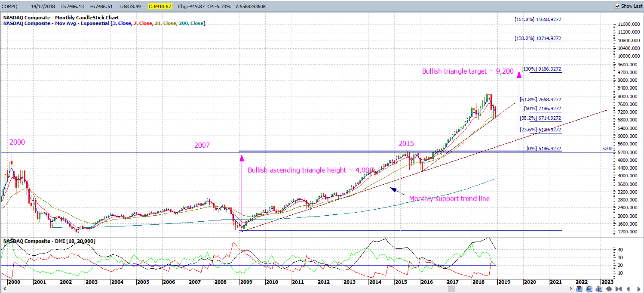Click the chart icon marked with a C
The image size is (644, 293).
tap(589, 289)
